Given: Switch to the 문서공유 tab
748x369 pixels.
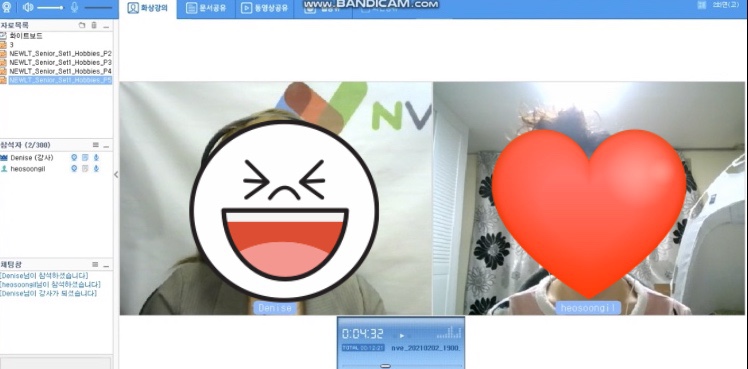Looking at the screenshot, I should 206,8.
